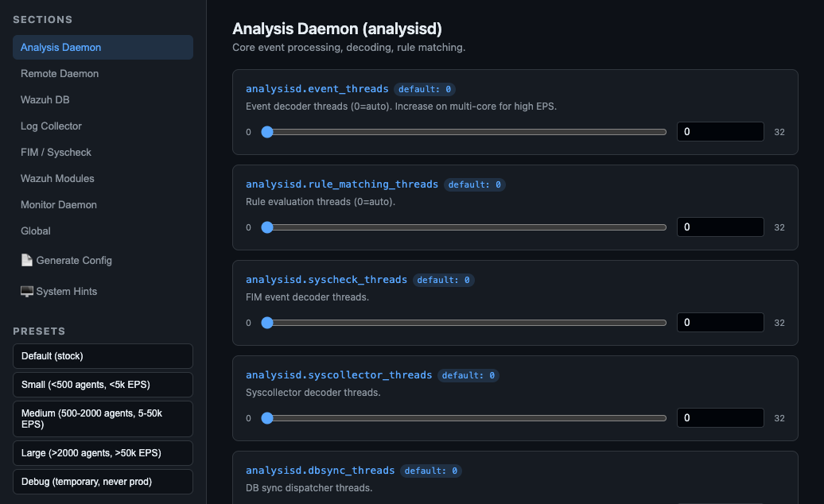Focus the rule_matching_threads value input field

click(721, 227)
